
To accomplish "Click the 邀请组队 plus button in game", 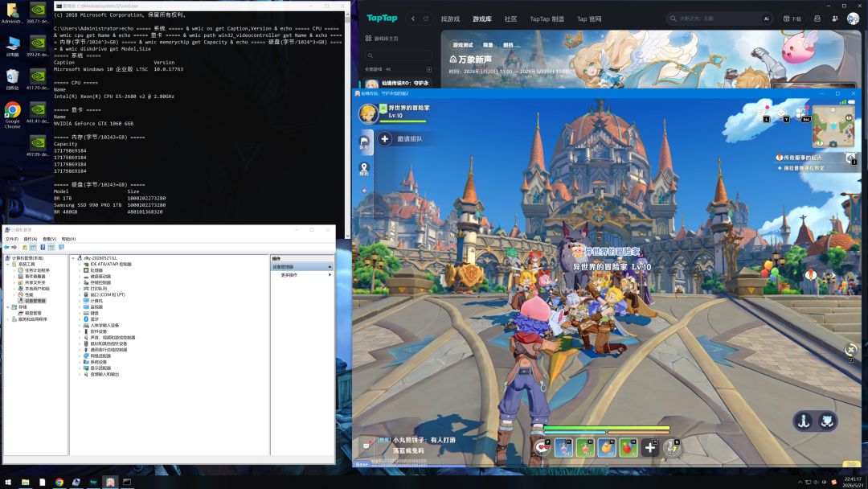I will (x=385, y=139).
